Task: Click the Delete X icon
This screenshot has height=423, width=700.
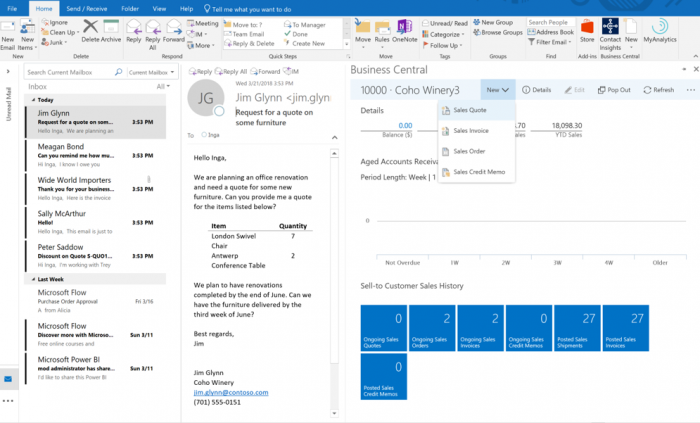Action: (x=91, y=27)
